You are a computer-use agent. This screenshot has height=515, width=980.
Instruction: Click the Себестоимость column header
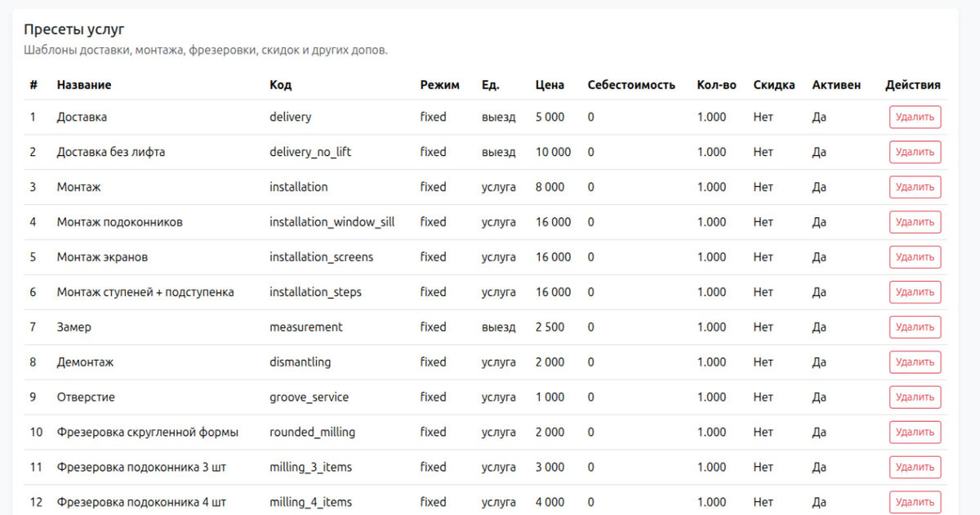point(631,85)
